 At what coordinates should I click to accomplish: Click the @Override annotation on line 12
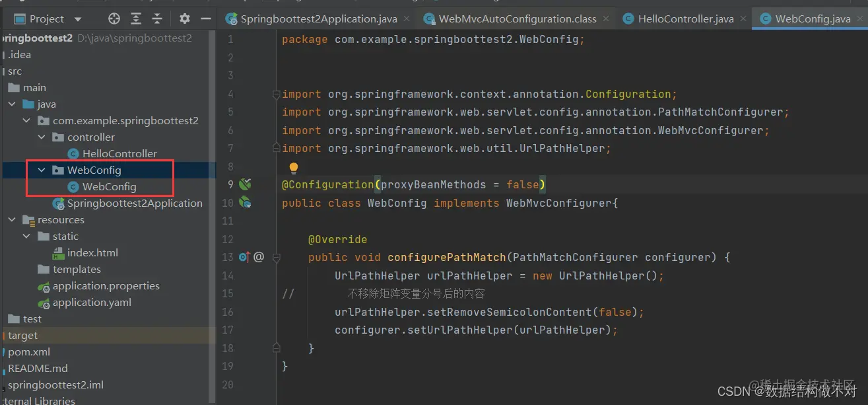point(338,239)
